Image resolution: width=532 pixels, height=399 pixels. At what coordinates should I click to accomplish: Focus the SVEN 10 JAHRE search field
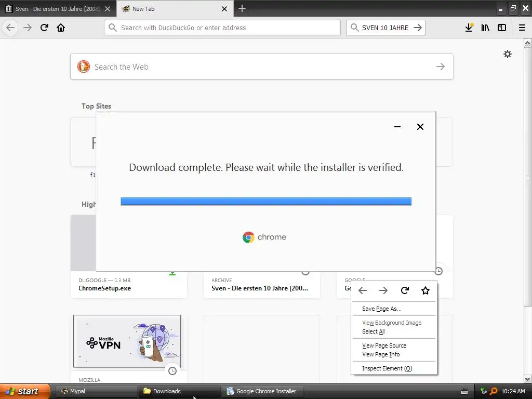[385, 28]
